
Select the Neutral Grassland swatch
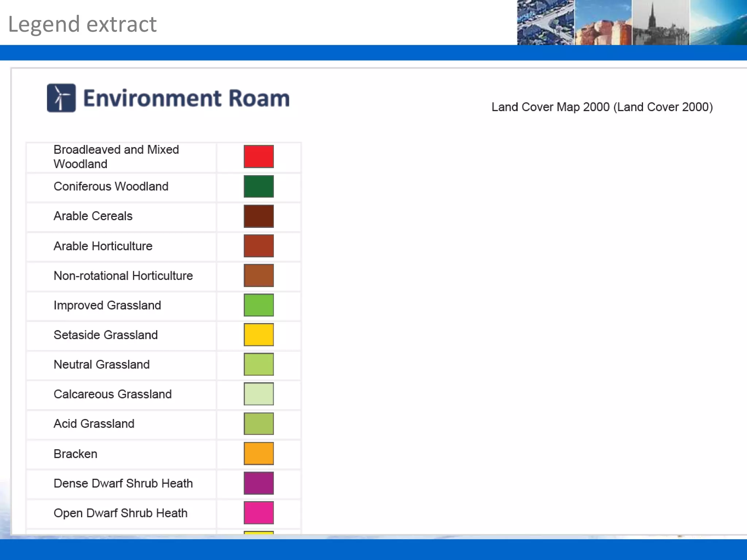pyautogui.click(x=259, y=364)
